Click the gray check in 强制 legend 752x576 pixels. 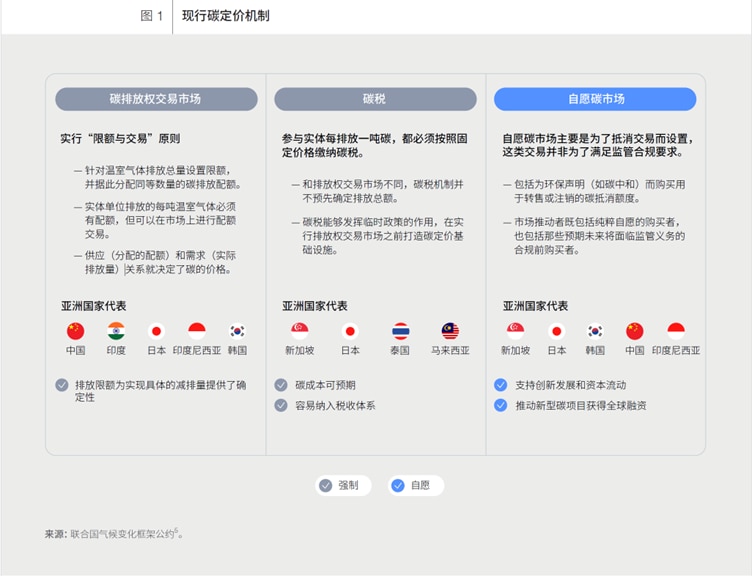pos(326,485)
